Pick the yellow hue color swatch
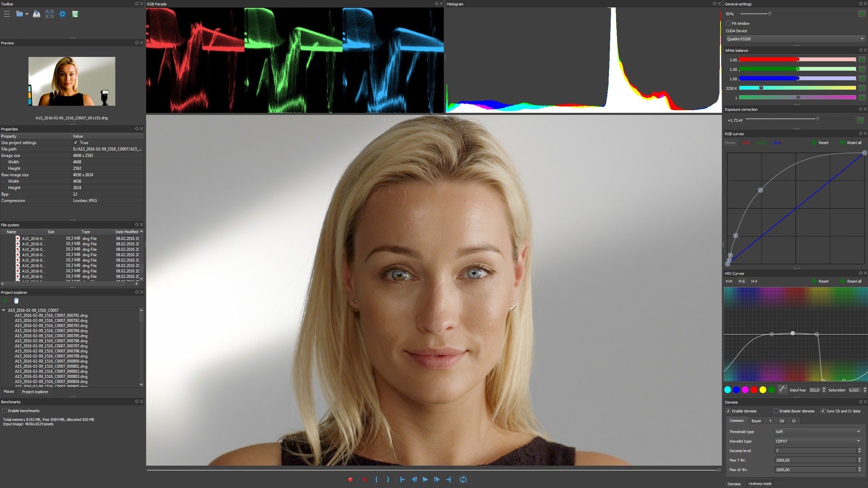868x488 pixels. [x=763, y=390]
